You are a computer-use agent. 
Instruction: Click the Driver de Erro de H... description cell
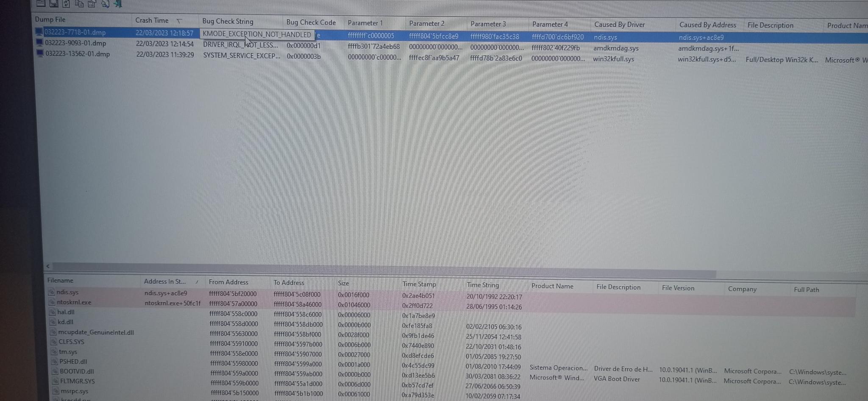(623, 369)
